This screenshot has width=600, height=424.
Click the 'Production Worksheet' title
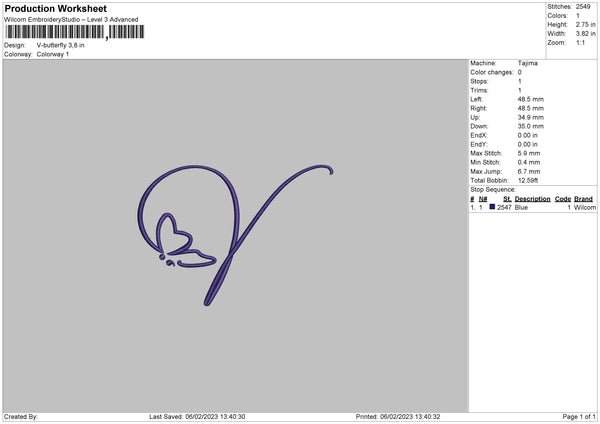pos(55,8)
